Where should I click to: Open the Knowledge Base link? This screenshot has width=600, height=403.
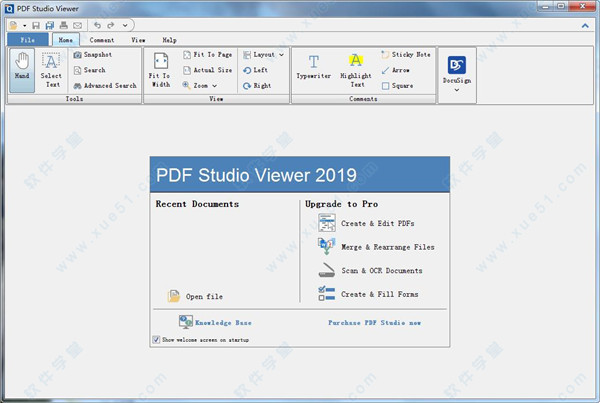(x=215, y=322)
